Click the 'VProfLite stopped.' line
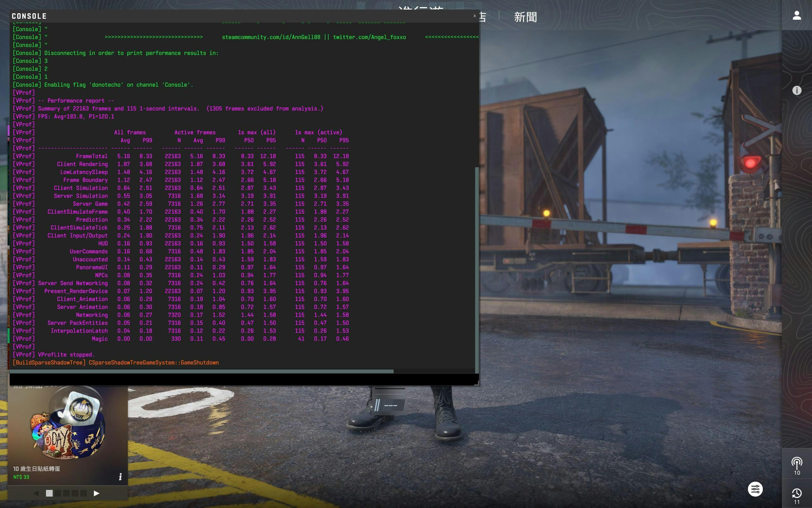The height and width of the screenshot is (508, 812). pos(66,355)
